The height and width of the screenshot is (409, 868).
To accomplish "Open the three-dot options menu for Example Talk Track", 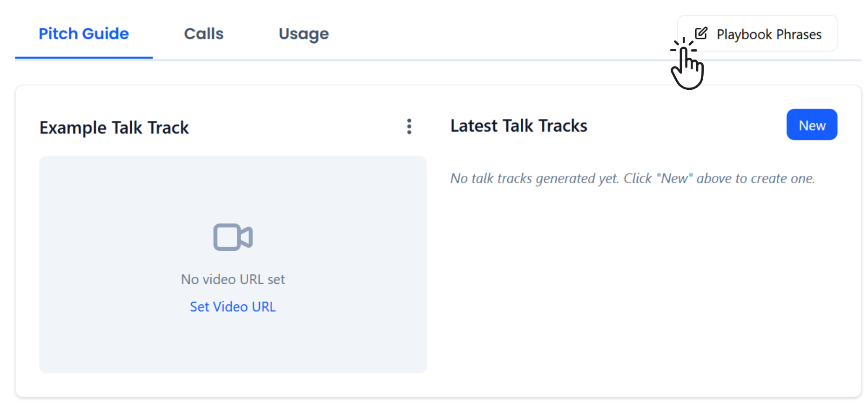I will tap(409, 127).
